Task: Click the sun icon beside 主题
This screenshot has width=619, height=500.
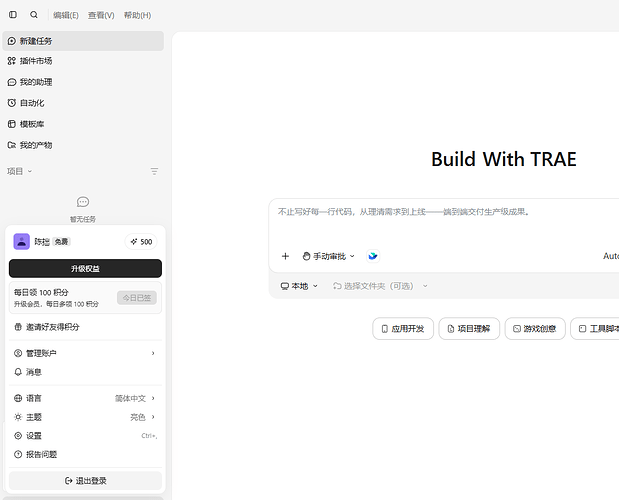Action: coord(18,417)
